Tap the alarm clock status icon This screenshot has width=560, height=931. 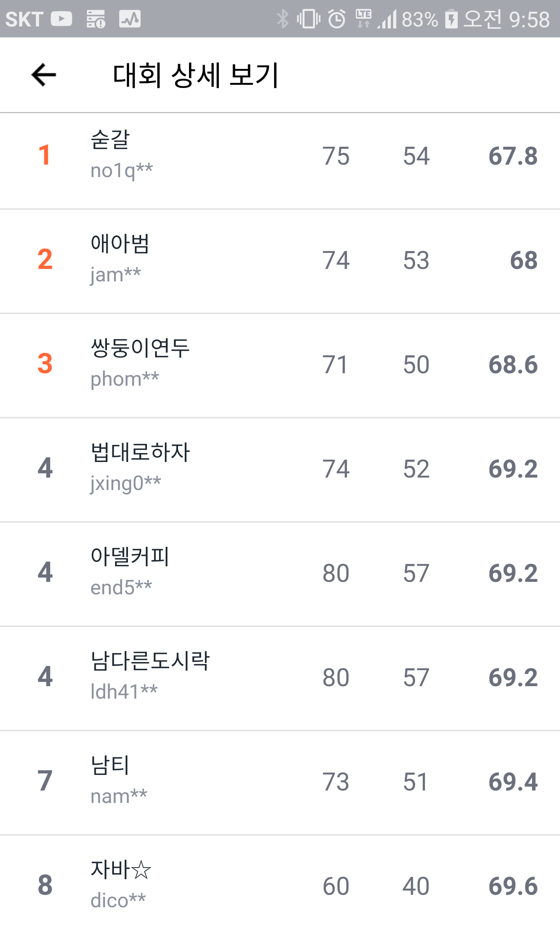coord(337,19)
